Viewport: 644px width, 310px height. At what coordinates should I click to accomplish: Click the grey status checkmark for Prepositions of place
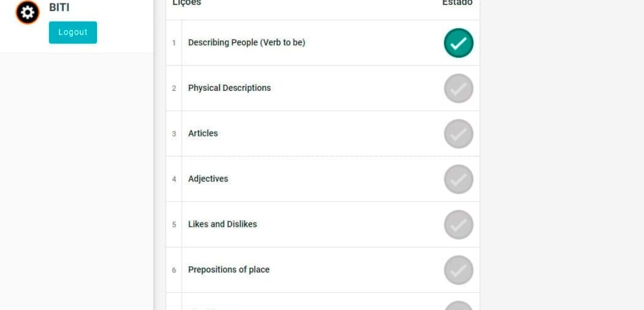(x=459, y=270)
